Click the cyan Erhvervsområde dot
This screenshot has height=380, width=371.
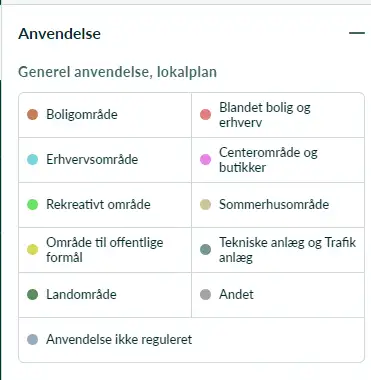[x=32, y=159]
